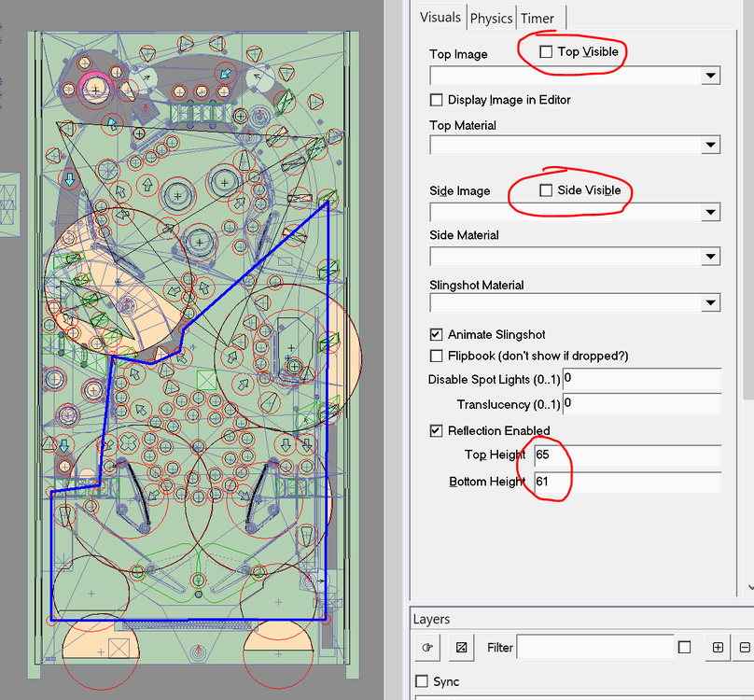Viewport: 754px width, 700px height.
Task: Open the Slingshot Material dropdown
Action: tap(710, 302)
